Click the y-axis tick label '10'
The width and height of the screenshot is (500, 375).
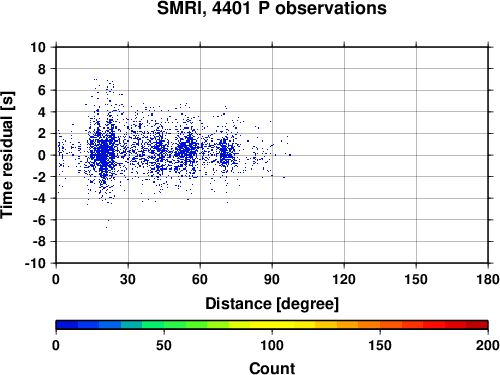pos(38,47)
